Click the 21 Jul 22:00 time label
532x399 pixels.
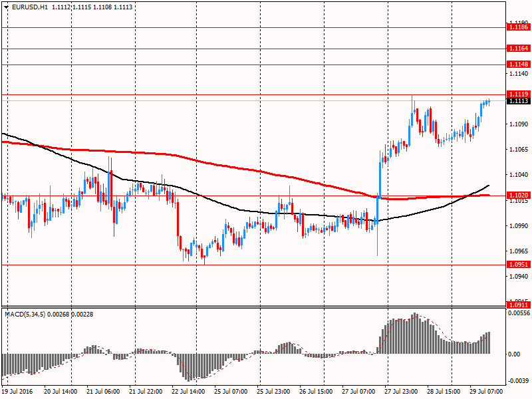click(x=146, y=391)
